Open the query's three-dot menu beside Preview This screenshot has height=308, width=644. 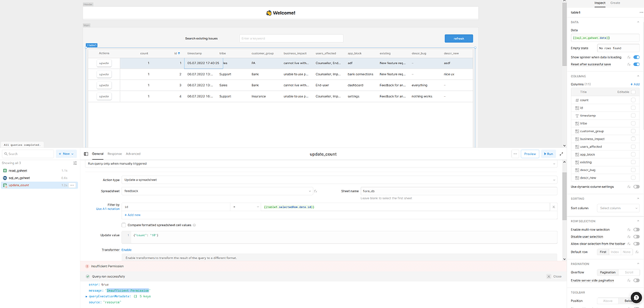(515, 153)
